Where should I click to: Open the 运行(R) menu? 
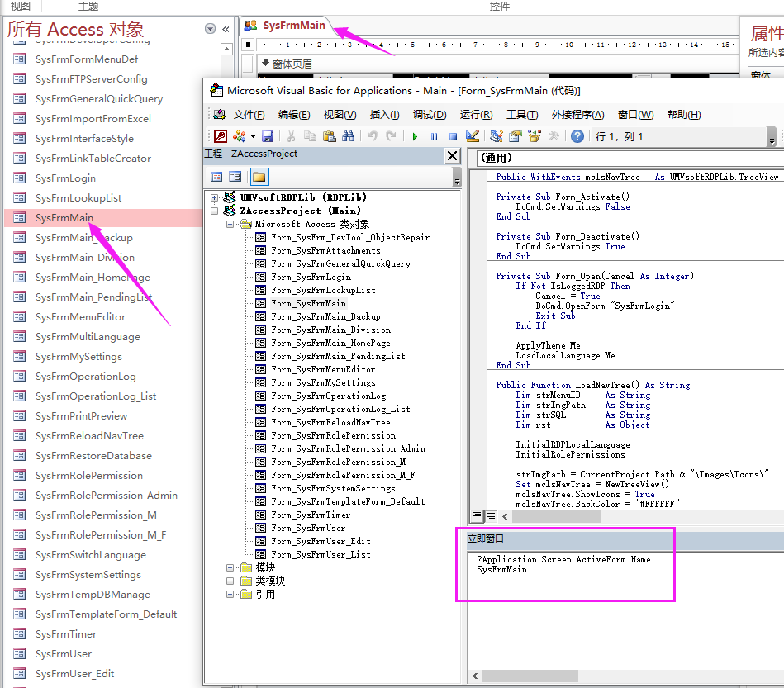point(476,115)
